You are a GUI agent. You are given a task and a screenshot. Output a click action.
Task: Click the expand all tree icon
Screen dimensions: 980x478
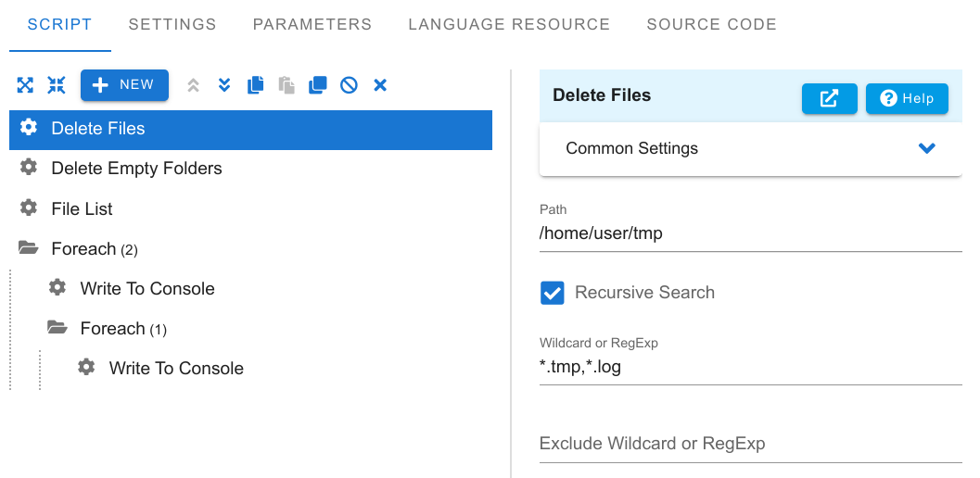[25, 85]
